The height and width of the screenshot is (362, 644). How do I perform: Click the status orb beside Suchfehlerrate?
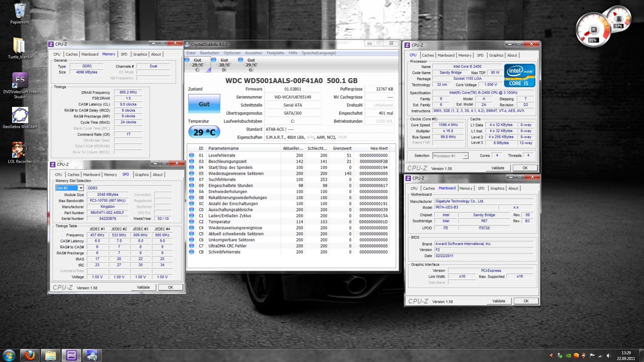pos(192,179)
